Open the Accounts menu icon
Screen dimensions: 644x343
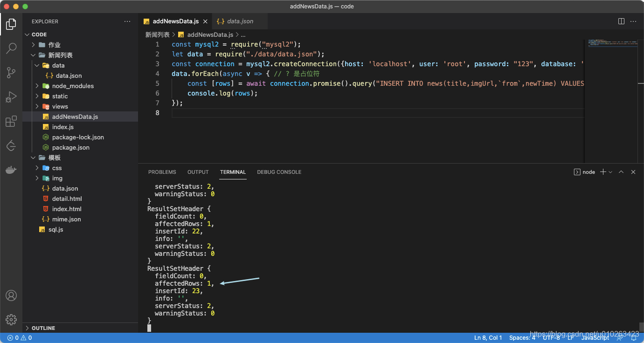pos(11,295)
